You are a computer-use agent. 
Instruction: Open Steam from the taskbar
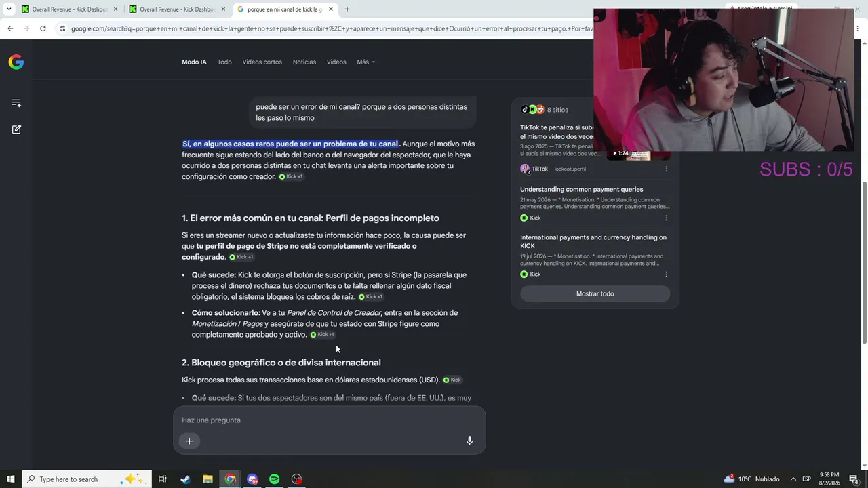click(185, 479)
